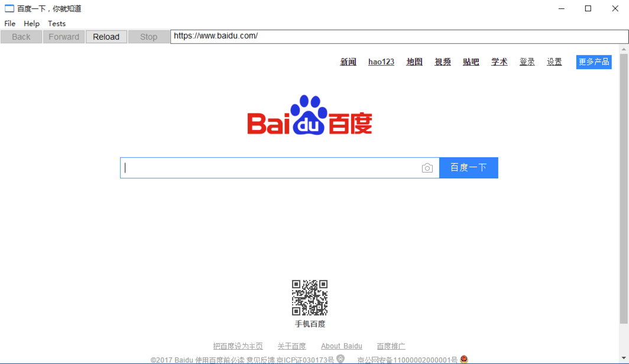Close the browser window
629x364 pixels.
pos(615,8)
